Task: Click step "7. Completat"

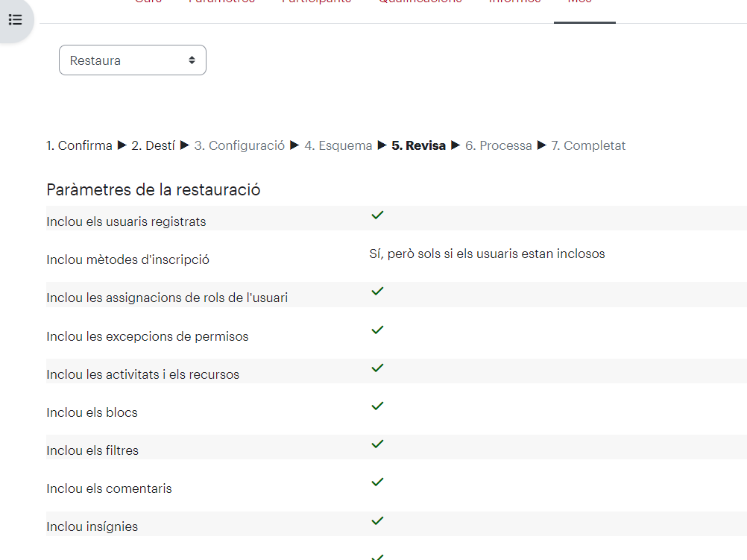Action: click(x=588, y=145)
